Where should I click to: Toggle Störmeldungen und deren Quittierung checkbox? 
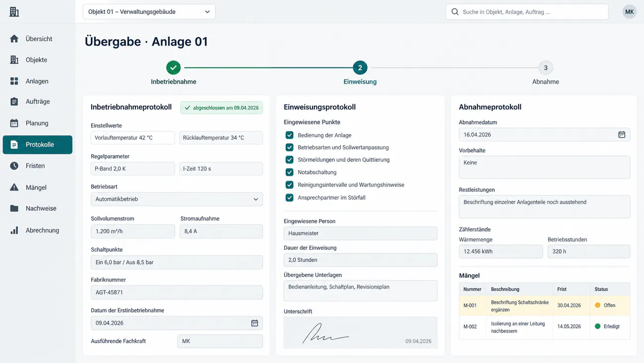coord(289,160)
